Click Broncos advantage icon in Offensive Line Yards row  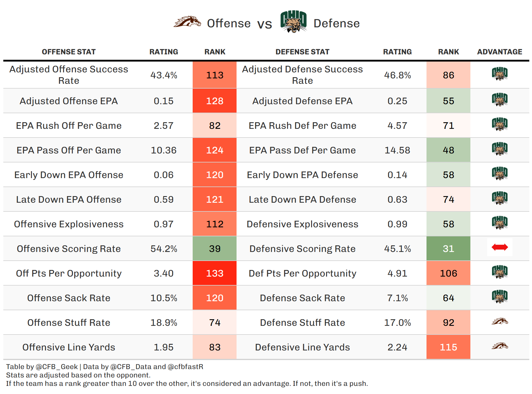tap(500, 346)
